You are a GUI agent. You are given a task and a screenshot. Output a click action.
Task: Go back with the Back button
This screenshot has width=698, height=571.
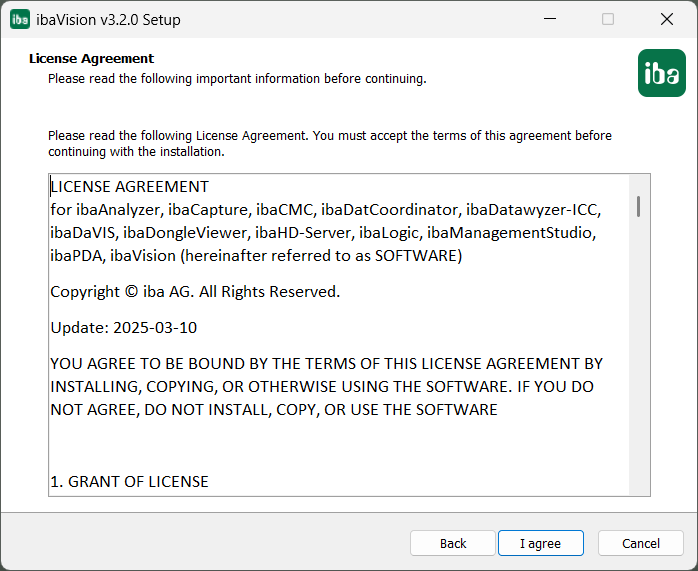click(453, 543)
